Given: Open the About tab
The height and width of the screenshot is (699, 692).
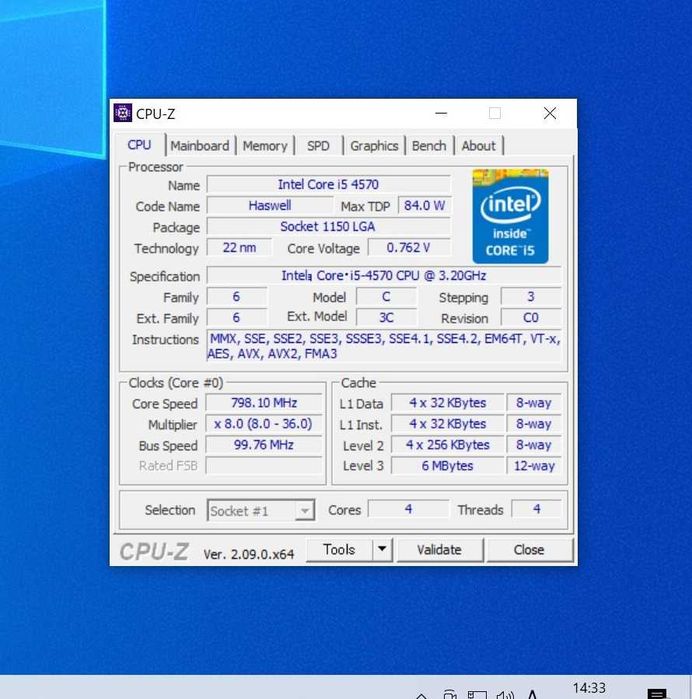Looking at the screenshot, I should tap(478, 146).
